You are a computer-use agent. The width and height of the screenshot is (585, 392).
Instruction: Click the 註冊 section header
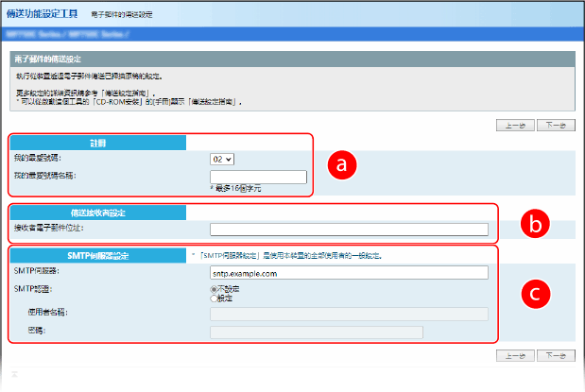pyautogui.click(x=97, y=144)
